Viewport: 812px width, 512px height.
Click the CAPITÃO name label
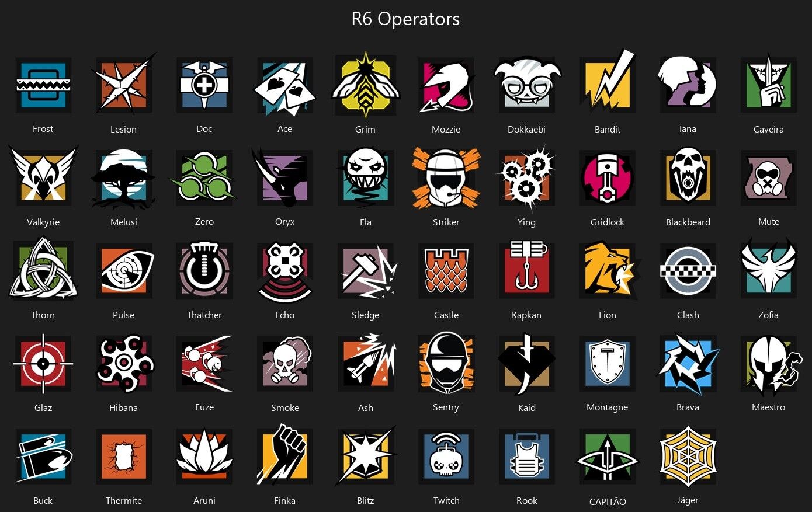[608, 501]
